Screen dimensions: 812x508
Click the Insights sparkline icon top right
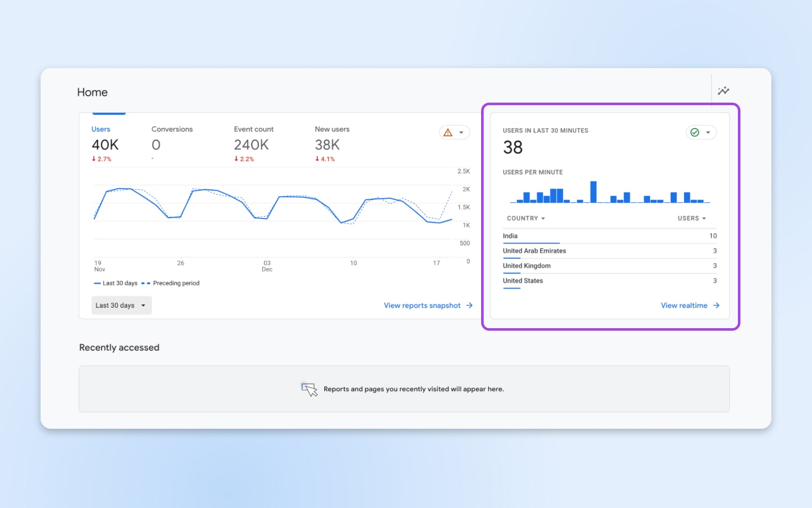click(724, 90)
